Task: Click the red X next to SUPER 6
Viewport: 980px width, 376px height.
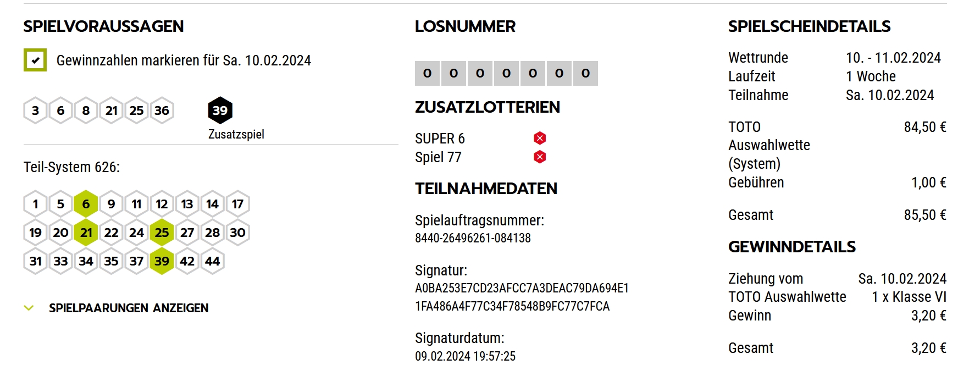Action: coord(540,138)
